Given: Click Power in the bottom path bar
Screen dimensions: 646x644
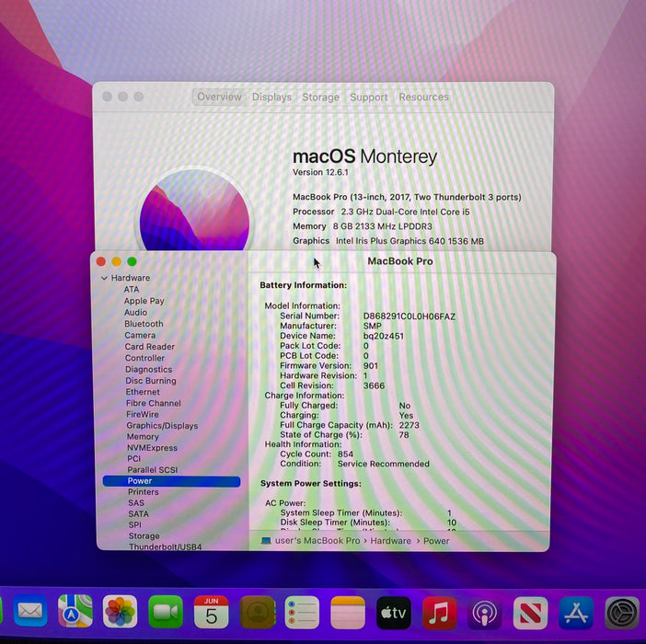Looking at the screenshot, I should [x=436, y=541].
